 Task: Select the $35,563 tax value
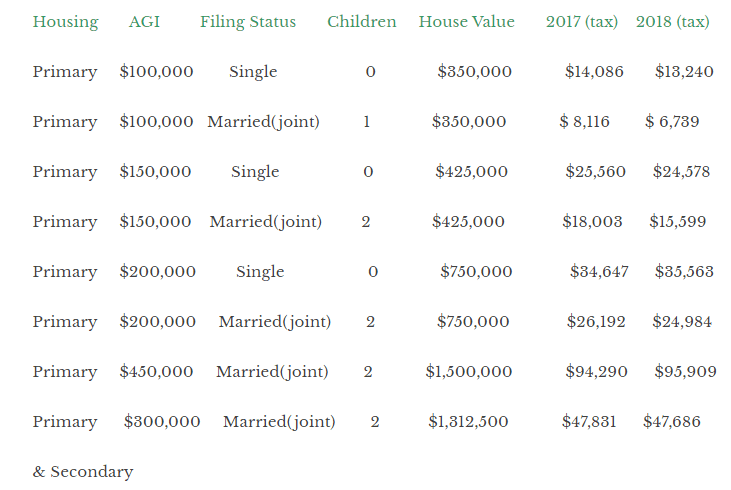(x=684, y=272)
